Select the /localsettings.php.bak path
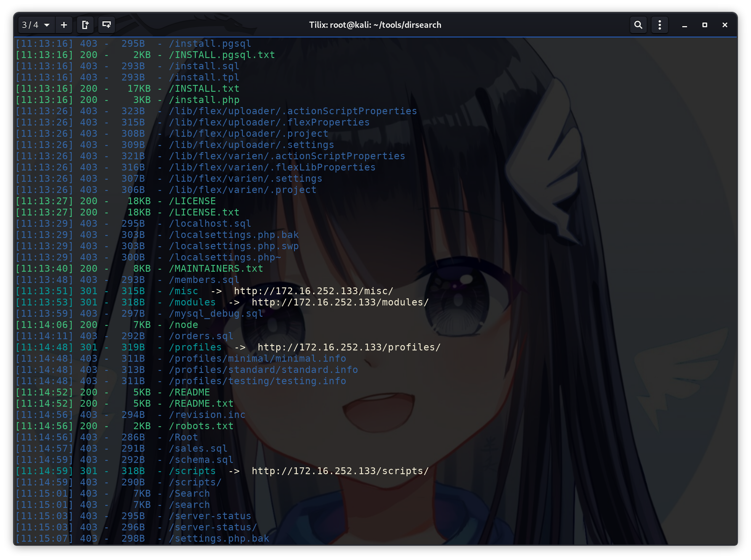The image size is (751, 560). tap(234, 235)
